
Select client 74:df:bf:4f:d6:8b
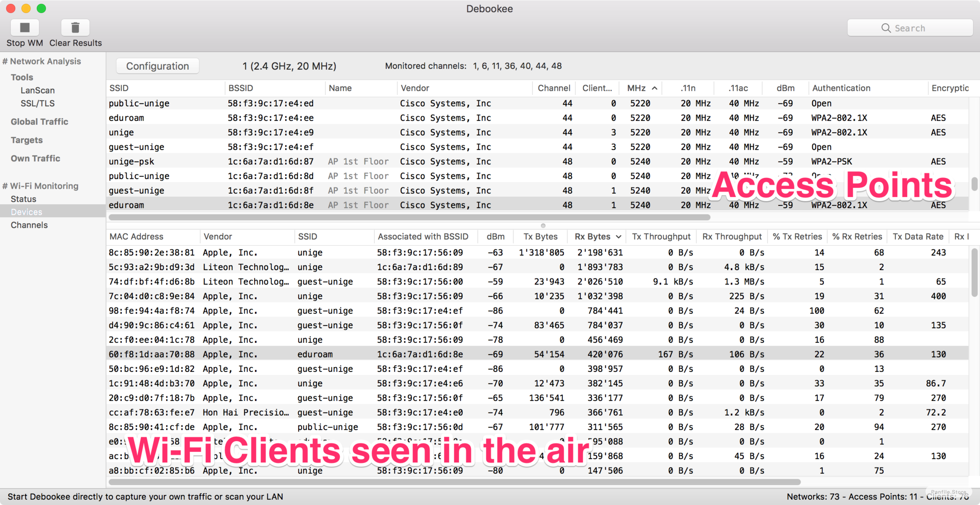pyautogui.click(x=537, y=281)
